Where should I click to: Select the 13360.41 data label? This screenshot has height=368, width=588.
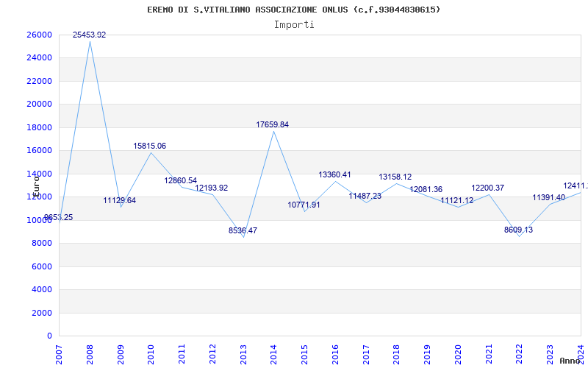pos(335,174)
